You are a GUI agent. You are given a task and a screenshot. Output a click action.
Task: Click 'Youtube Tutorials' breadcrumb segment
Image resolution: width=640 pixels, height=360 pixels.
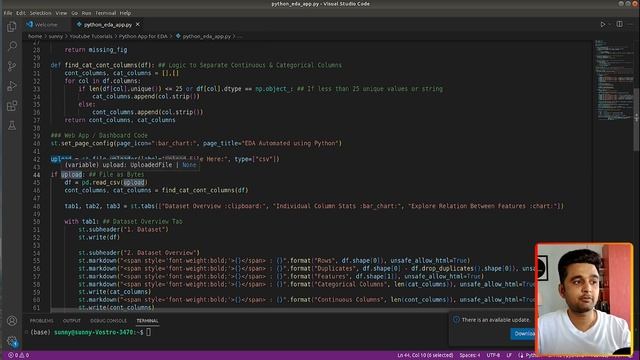(x=91, y=36)
